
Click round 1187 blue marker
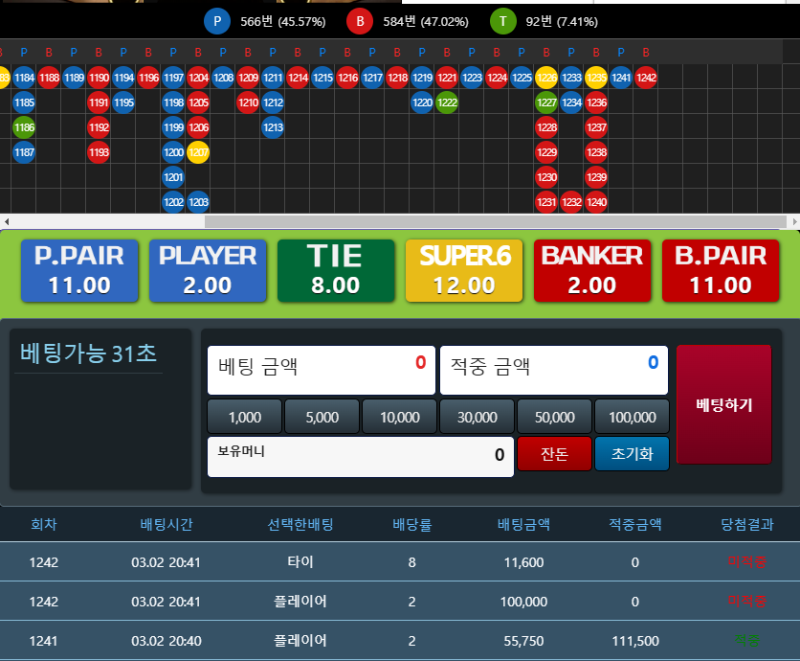24,152
